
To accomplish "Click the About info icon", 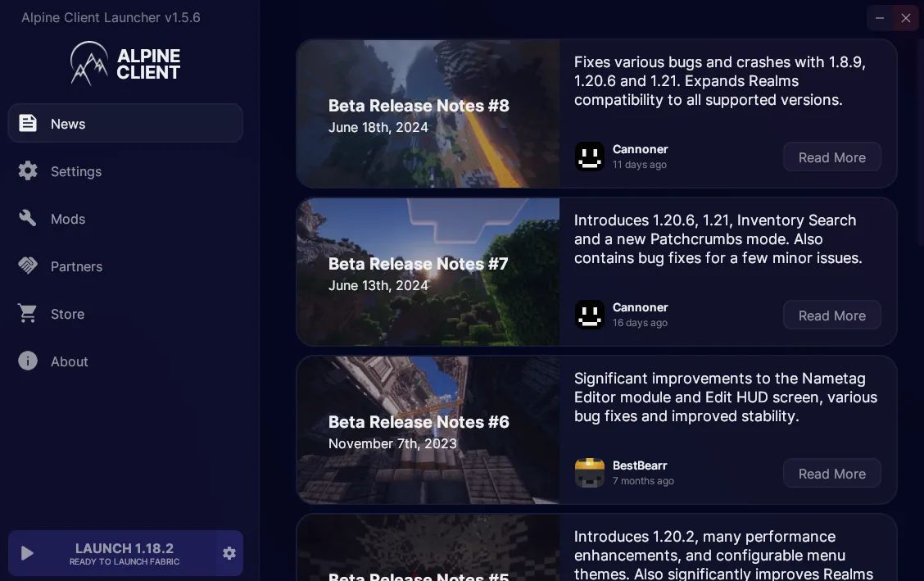I will point(28,361).
